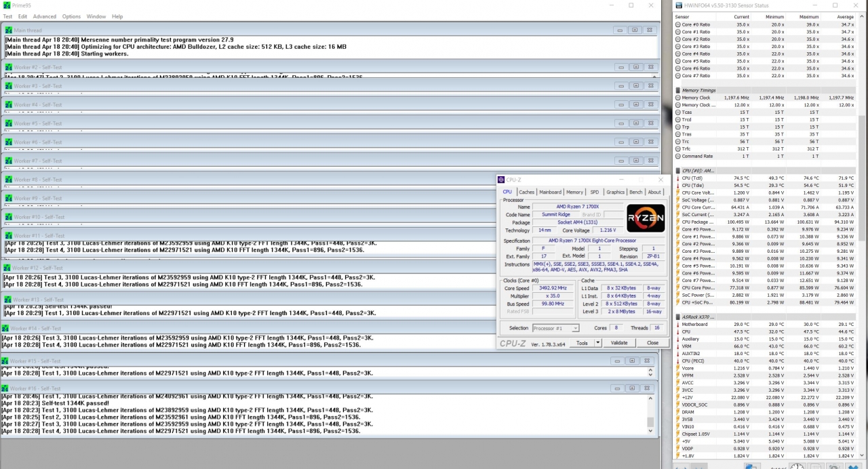Click the AMD Ryzen logo in CPU-Z
Viewport: 868px width, 469px height.
click(646, 218)
